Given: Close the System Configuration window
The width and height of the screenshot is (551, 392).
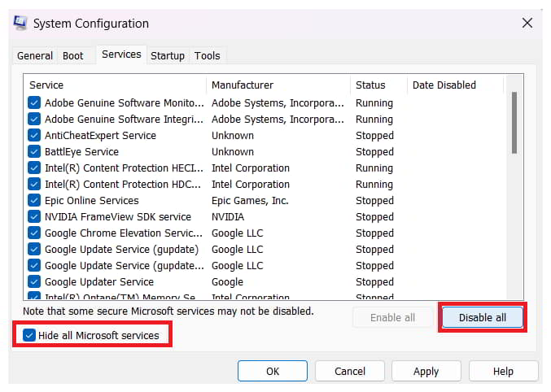Looking at the screenshot, I should [x=527, y=24].
